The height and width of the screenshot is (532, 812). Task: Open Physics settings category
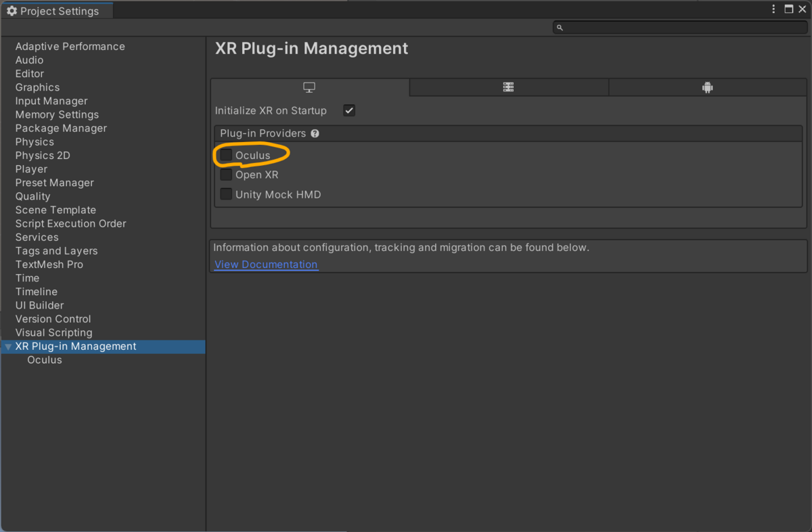coord(35,142)
